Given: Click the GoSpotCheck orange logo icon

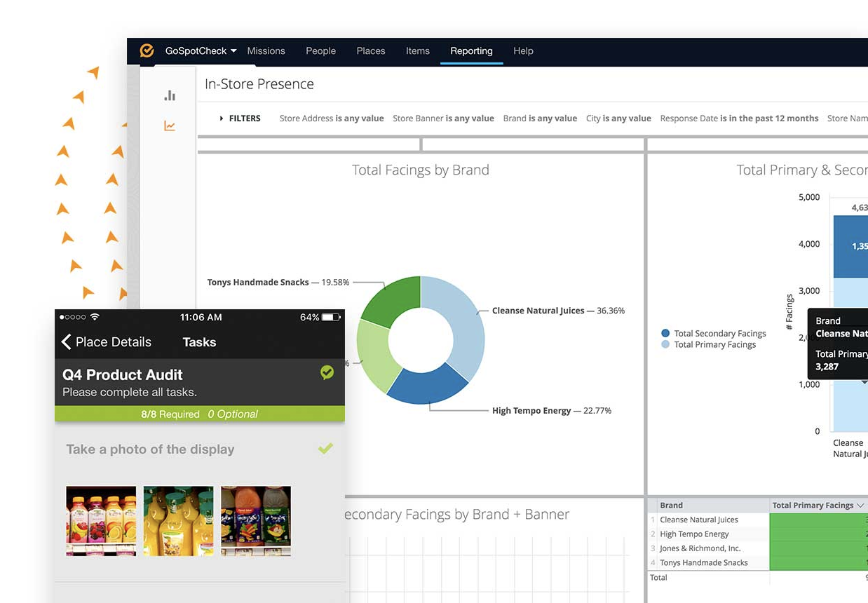Looking at the screenshot, I should [147, 50].
